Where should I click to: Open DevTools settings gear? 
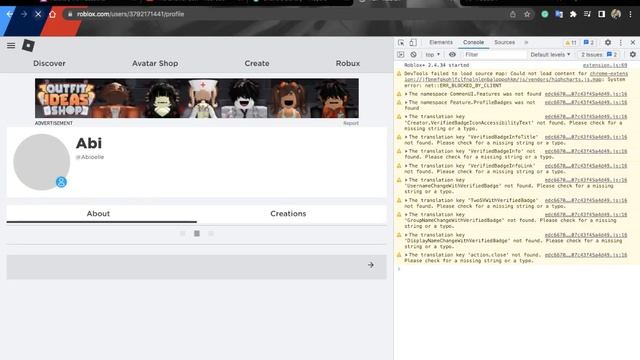tap(608, 42)
